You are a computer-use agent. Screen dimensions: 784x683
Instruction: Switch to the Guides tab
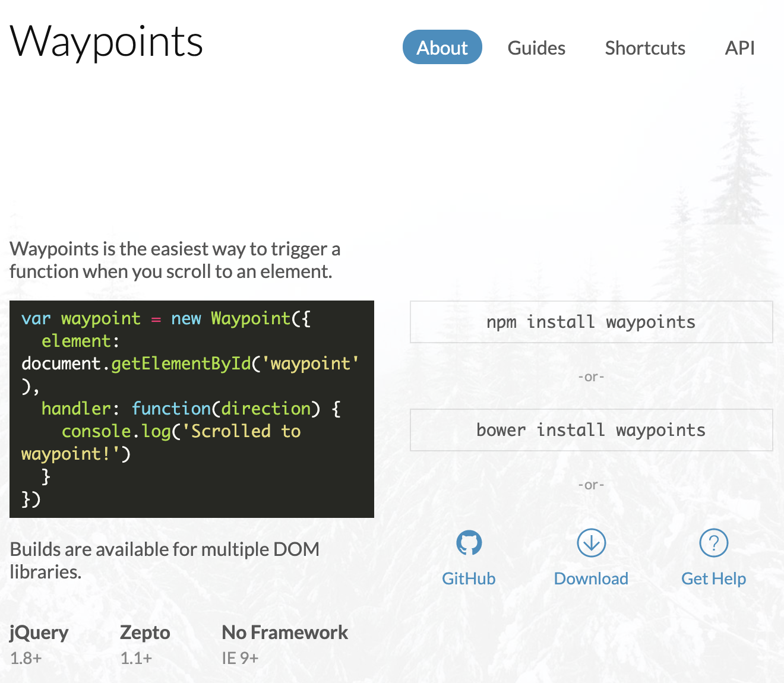tap(536, 48)
